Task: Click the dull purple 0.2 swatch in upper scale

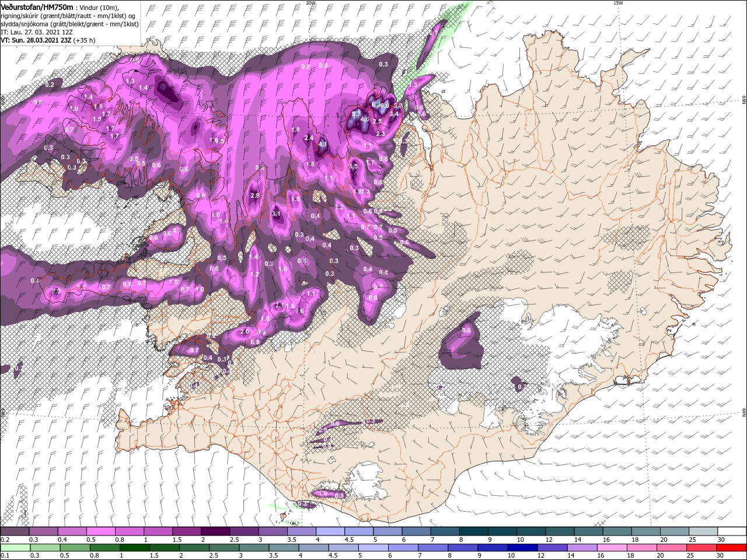Action: (15, 531)
